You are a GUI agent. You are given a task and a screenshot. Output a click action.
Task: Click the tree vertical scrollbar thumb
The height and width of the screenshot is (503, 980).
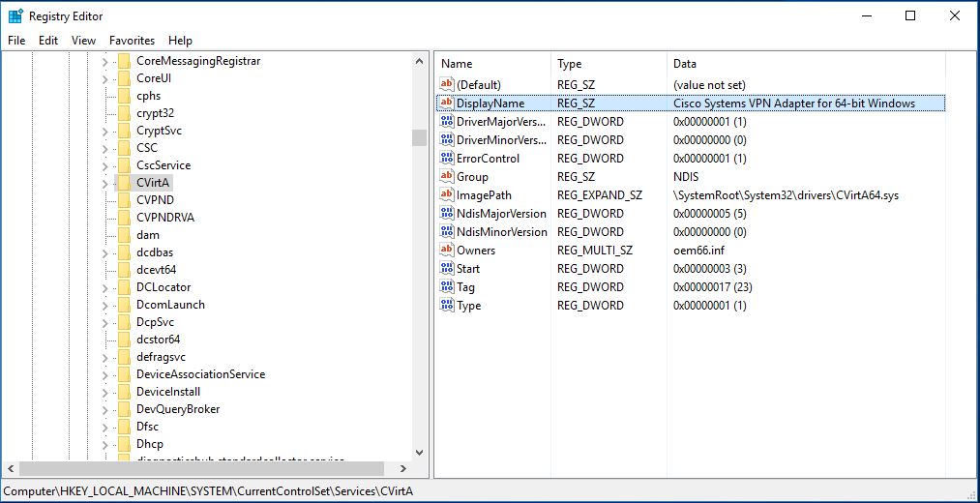click(419, 137)
